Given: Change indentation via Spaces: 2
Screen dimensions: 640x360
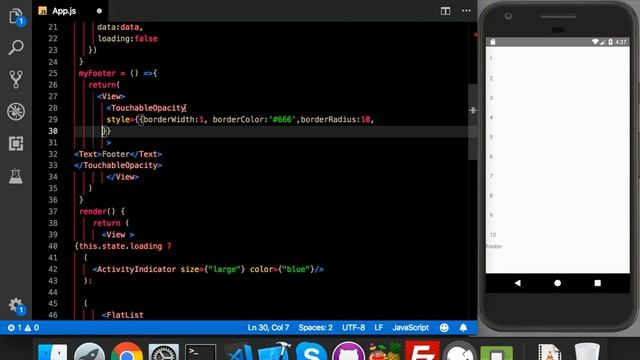Looking at the screenshot, I should pyautogui.click(x=316, y=327).
